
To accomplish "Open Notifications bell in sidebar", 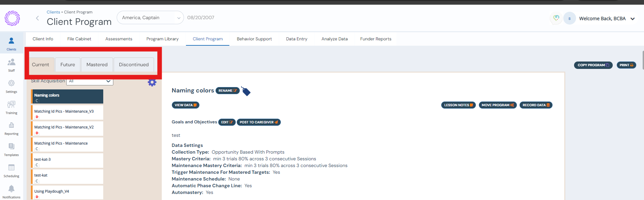I will tap(11, 192).
